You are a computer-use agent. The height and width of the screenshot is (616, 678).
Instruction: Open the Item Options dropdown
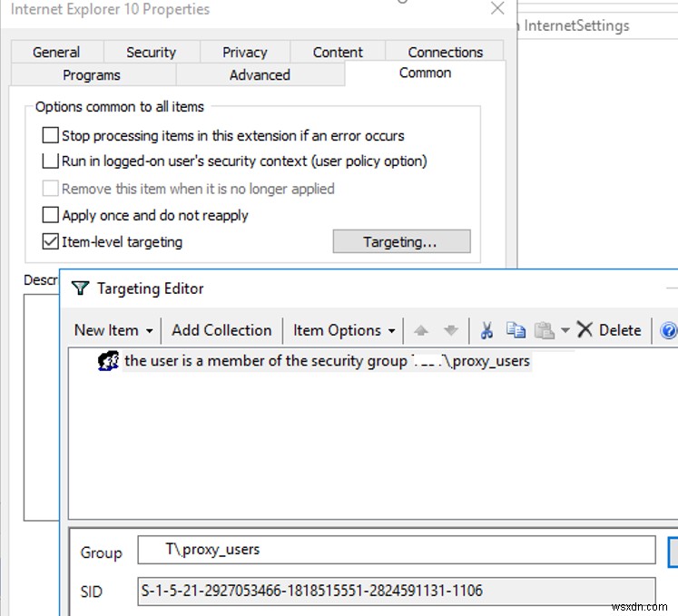tap(344, 330)
